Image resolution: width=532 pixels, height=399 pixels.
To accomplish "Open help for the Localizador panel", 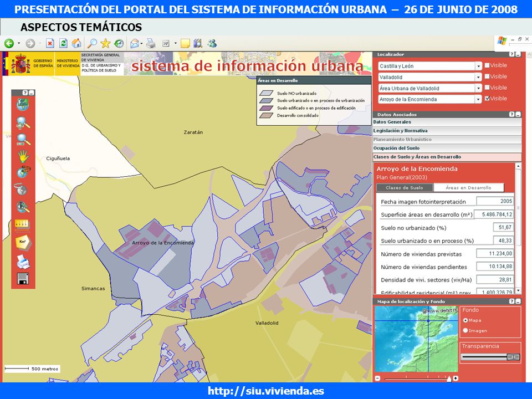I will click(x=512, y=54).
